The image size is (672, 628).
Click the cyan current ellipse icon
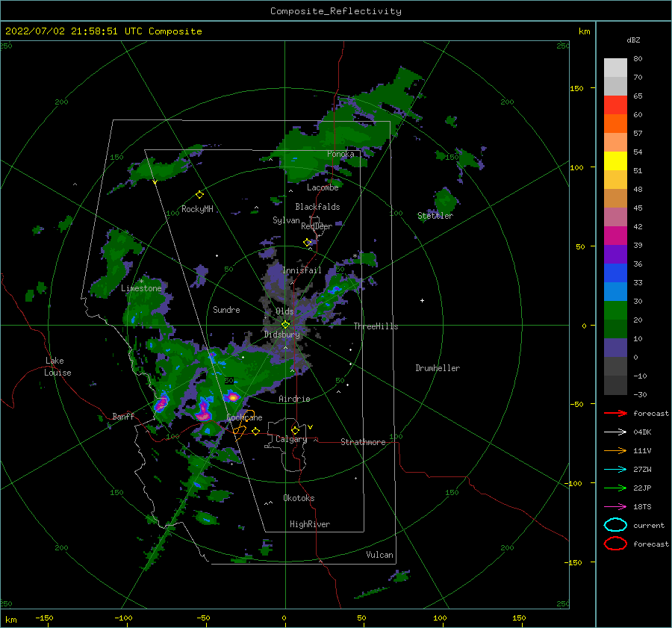(615, 525)
